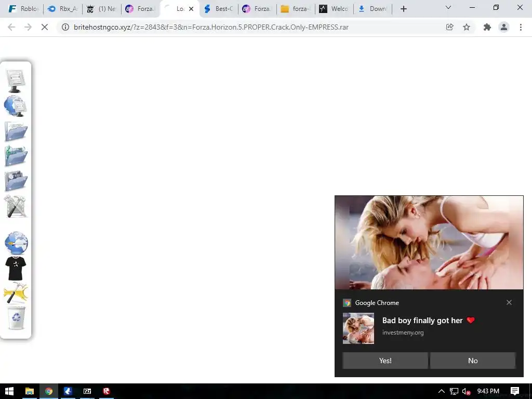
Task: Open File Explorer from the taskbar
Action: (x=30, y=391)
